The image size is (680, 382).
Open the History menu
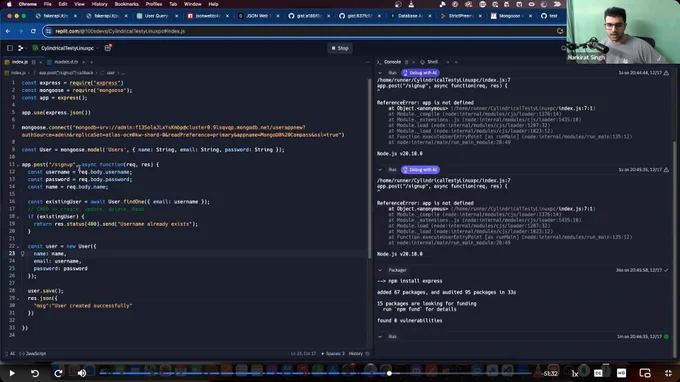coord(99,4)
